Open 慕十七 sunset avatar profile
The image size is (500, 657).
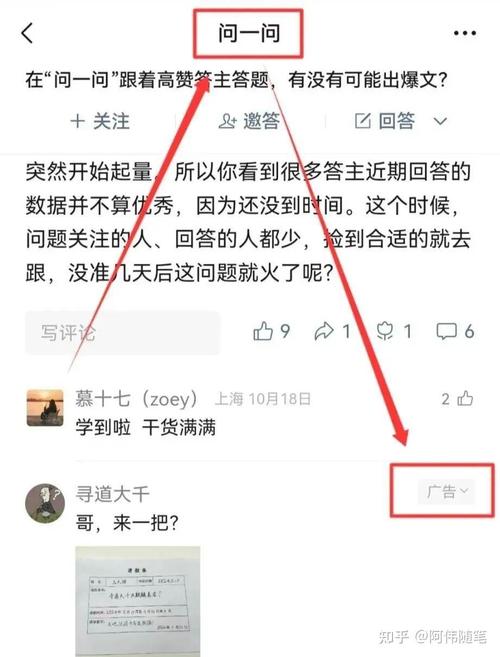[x=45, y=408]
